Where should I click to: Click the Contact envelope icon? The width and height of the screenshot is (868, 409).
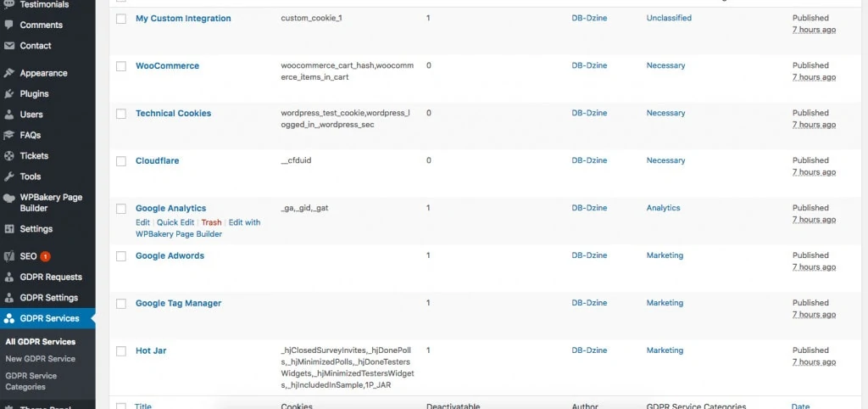8,46
